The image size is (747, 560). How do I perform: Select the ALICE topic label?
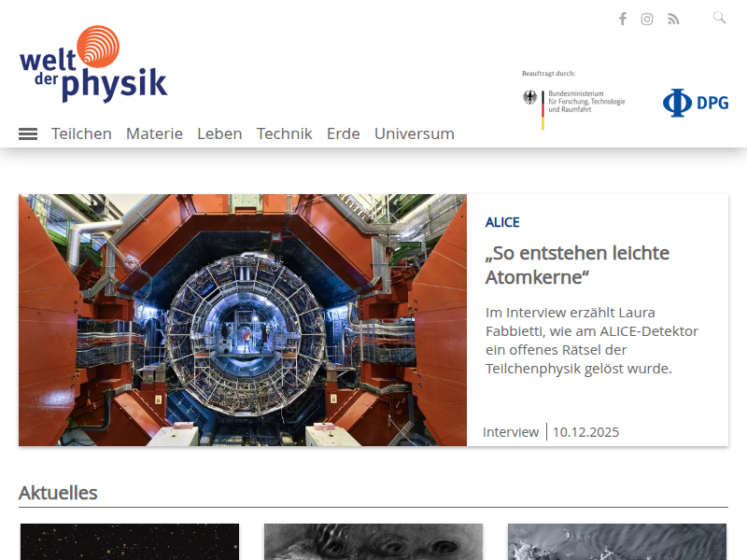coord(502,222)
